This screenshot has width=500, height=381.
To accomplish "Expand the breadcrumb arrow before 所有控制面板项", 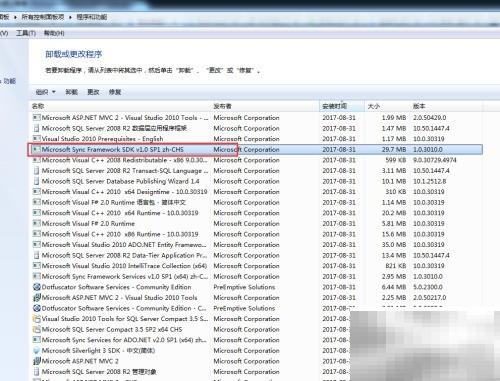I will click(x=15, y=17).
